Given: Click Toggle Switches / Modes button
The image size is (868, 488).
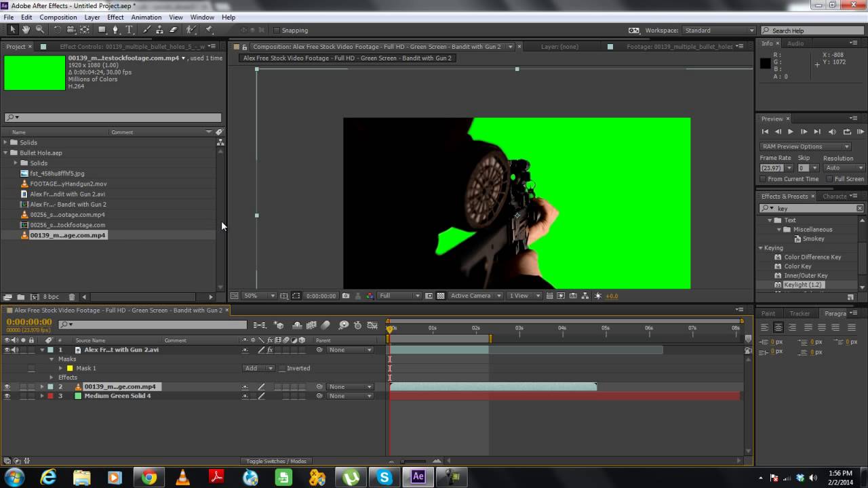Looking at the screenshot, I should (x=276, y=461).
